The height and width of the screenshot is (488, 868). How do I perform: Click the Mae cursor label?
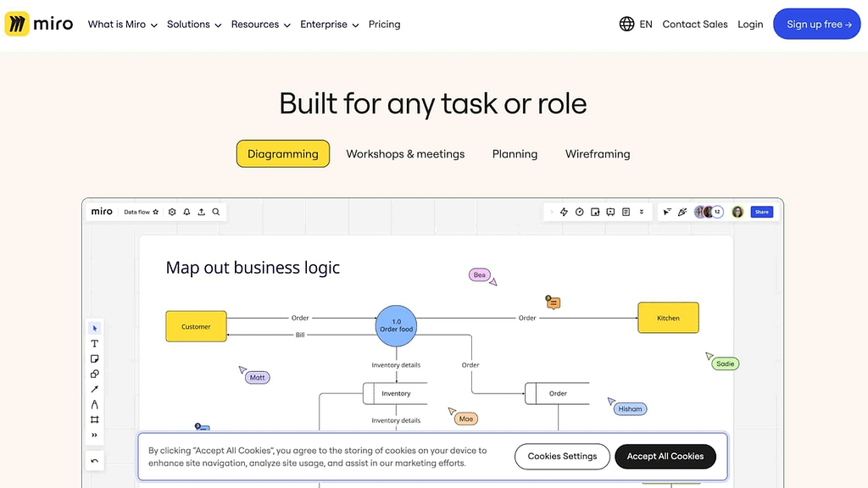click(x=466, y=419)
